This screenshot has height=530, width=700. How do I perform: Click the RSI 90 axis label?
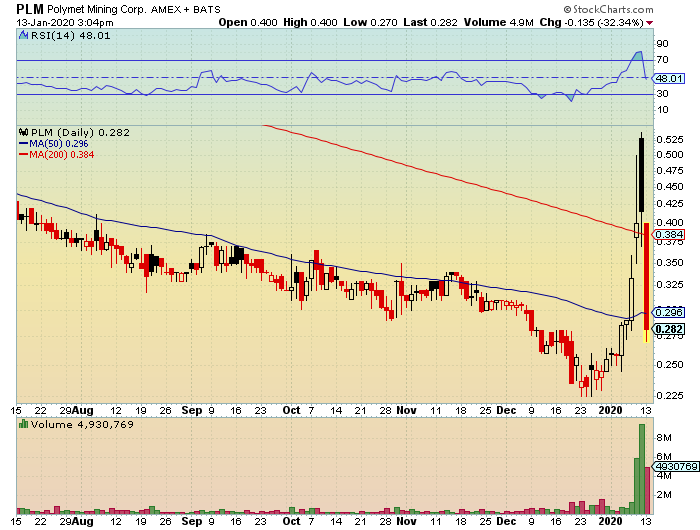click(662, 44)
